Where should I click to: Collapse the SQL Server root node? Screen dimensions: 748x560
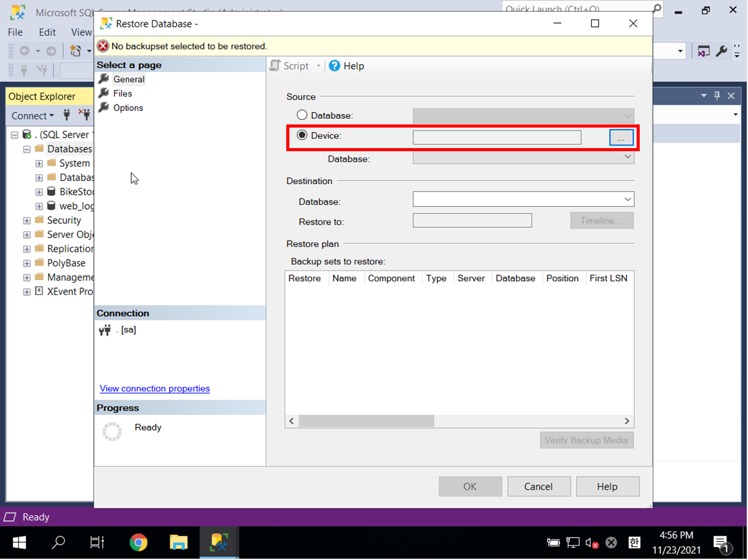pyautogui.click(x=14, y=134)
